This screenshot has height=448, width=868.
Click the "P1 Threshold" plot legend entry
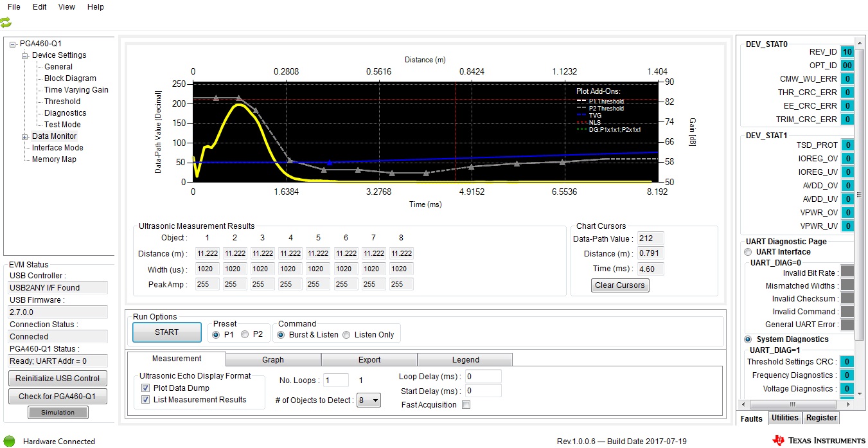(606, 102)
